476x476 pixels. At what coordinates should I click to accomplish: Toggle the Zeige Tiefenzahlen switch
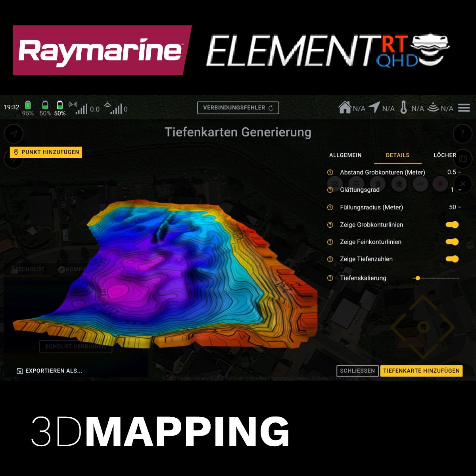tap(452, 259)
